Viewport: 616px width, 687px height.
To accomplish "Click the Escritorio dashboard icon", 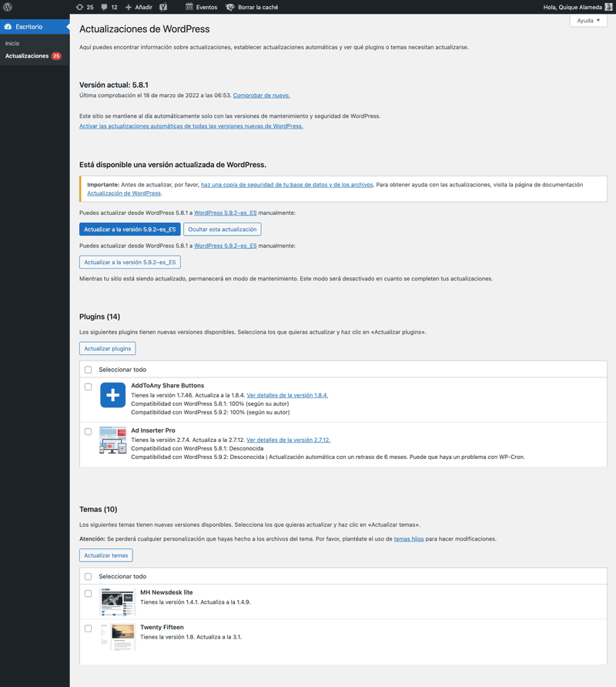I will click(x=8, y=27).
